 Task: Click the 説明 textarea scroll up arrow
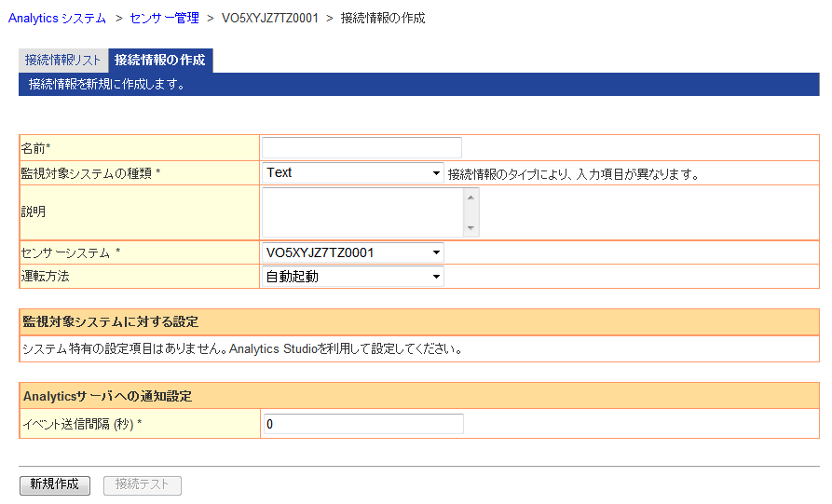[471, 198]
